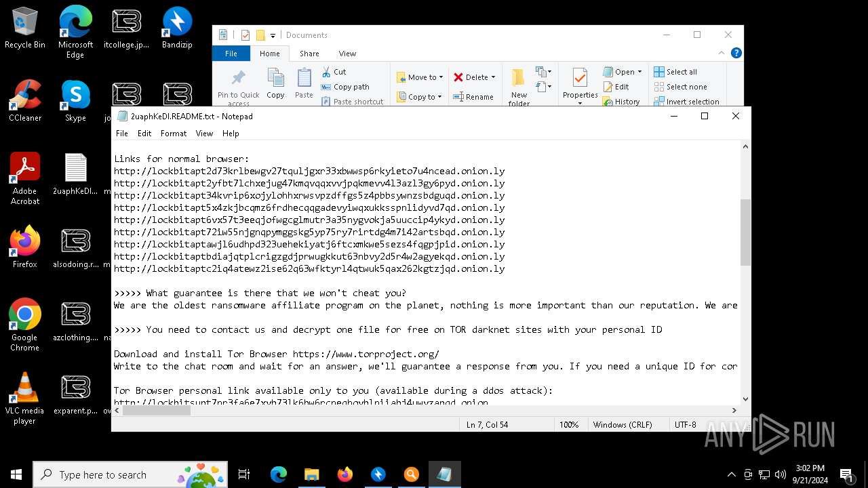This screenshot has width=868, height=488.
Task: Open Bandizip desktop shortcut
Action: [177, 28]
